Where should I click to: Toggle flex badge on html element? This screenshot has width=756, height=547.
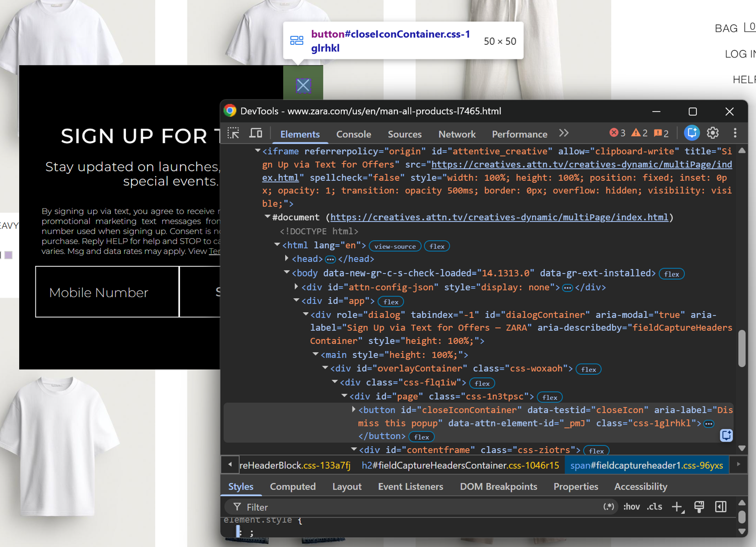coord(437,246)
